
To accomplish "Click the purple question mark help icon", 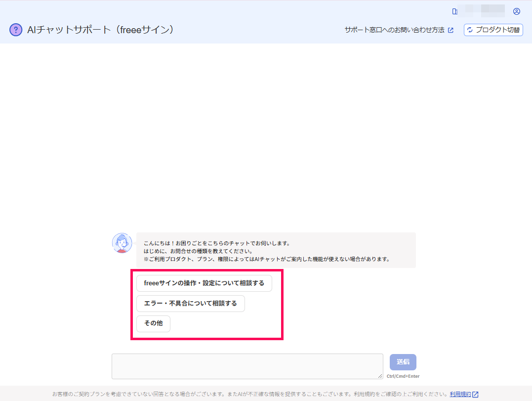I will [16, 30].
